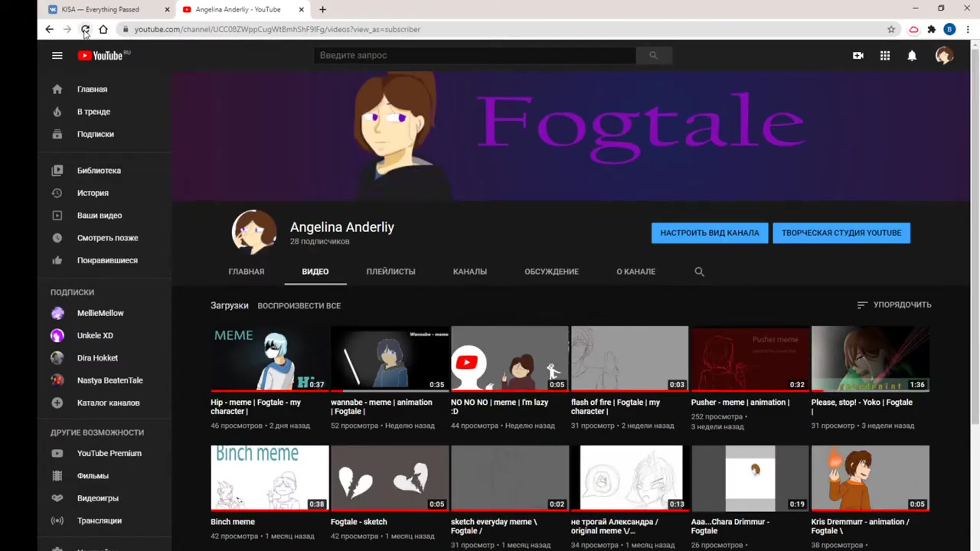
Task: Switch to the О КАНАЛЕ tab
Action: coord(636,271)
